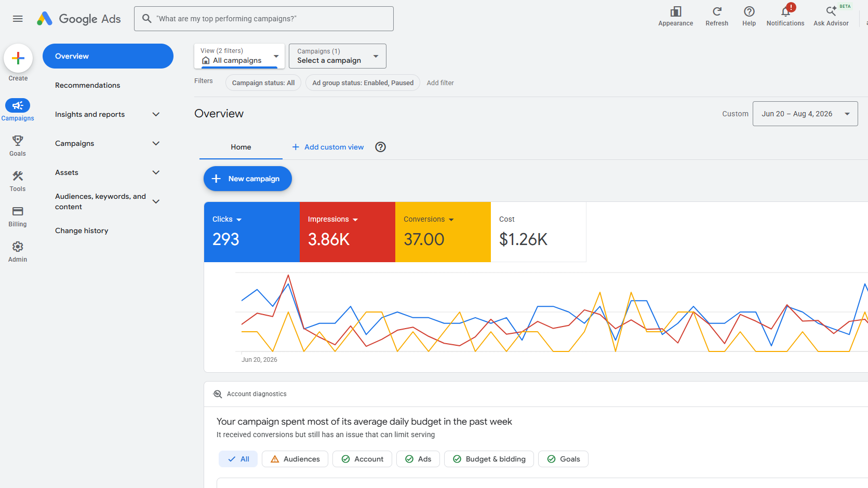Open the All campaigns view dropdown

tap(239, 56)
